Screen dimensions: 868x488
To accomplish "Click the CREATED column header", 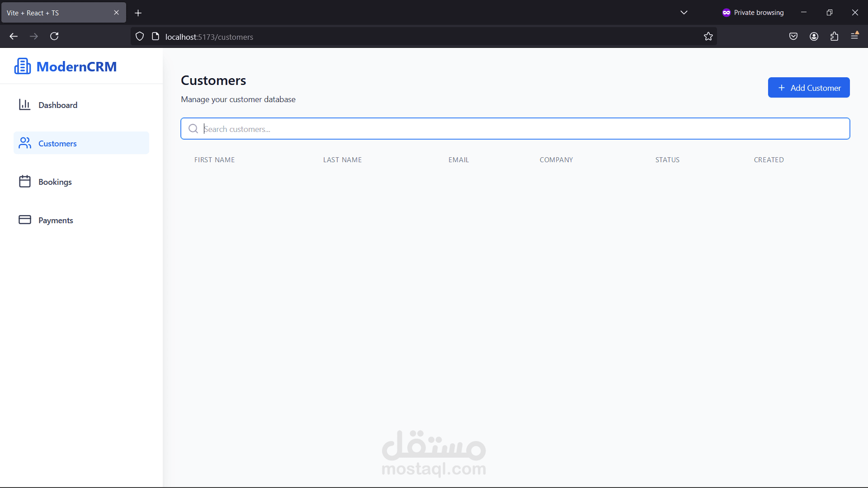I will point(769,160).
